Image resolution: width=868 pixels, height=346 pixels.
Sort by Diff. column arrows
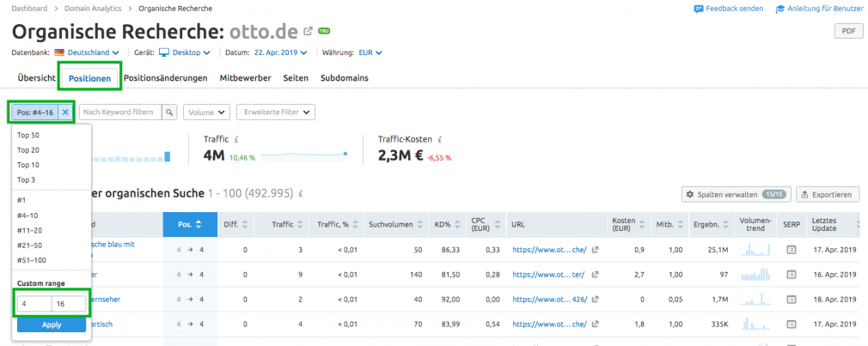tap(245, 224)
